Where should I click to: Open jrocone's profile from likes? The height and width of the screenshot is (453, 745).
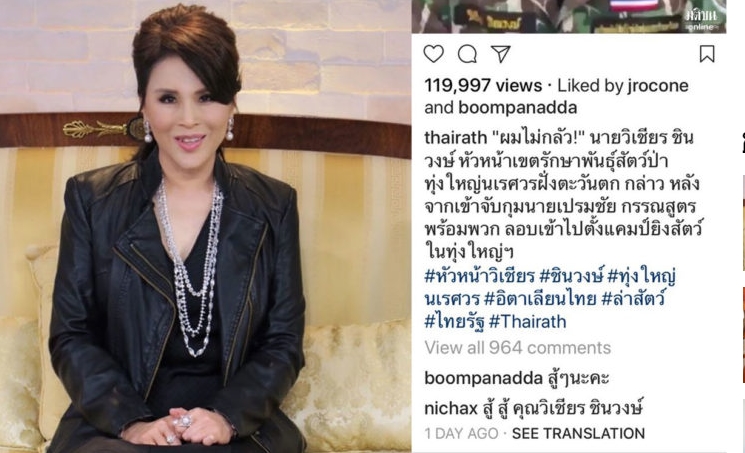coord(658,86)
